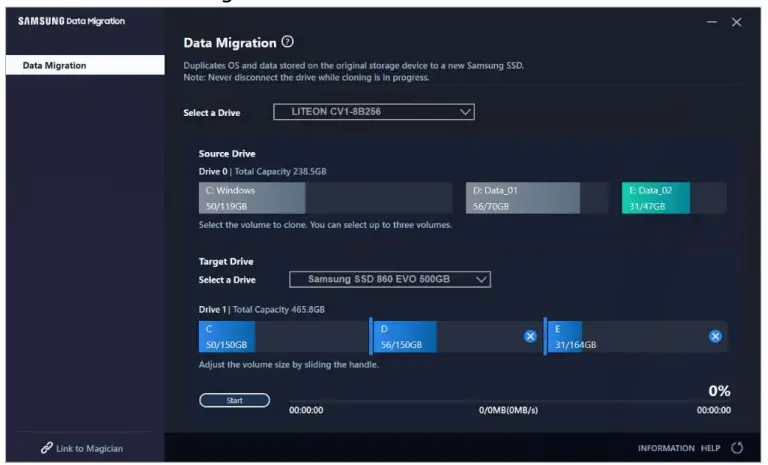Open the target drive Samsung SSD 860 EVO dropdown

390,279
